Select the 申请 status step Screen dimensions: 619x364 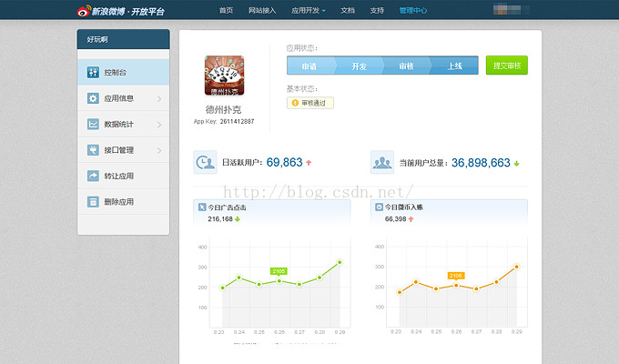[309, 66]
